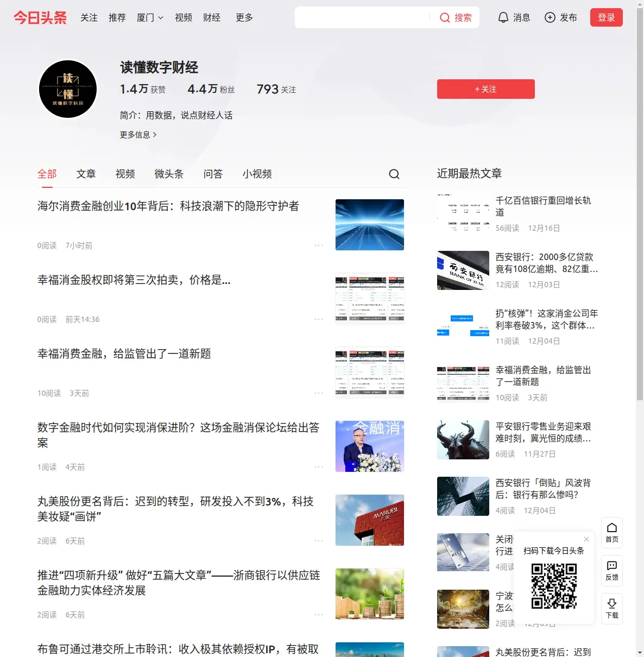Open more options for 海尔消费金融 article
Viewport: 644px width, 657px height.
tap(319, 245)
